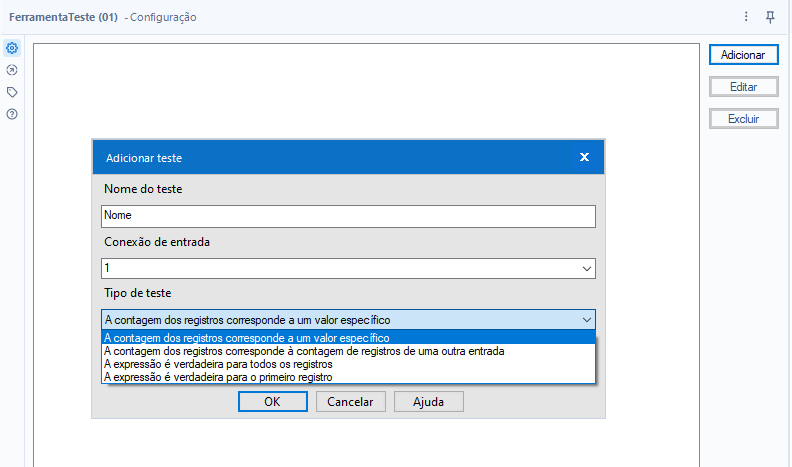Select 'expressão é verdadeira para todos os registros'
Screen dimensions: 792x467
349,364
